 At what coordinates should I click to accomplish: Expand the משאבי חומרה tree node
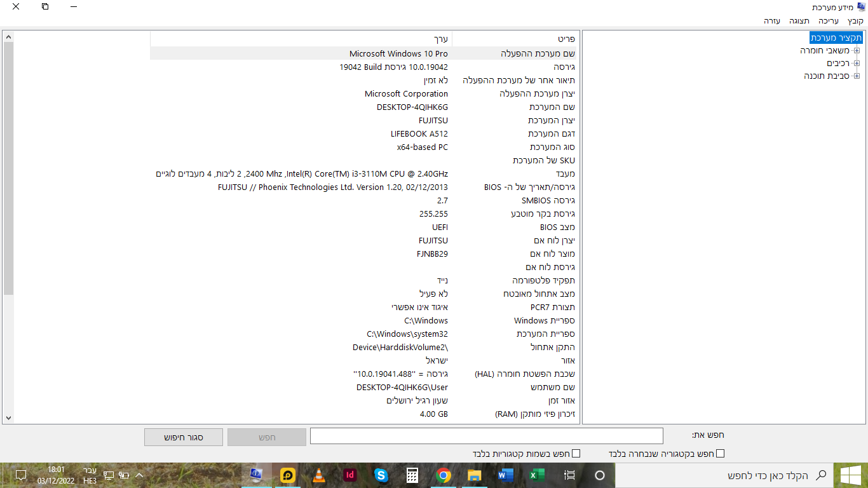coord(857,50)
